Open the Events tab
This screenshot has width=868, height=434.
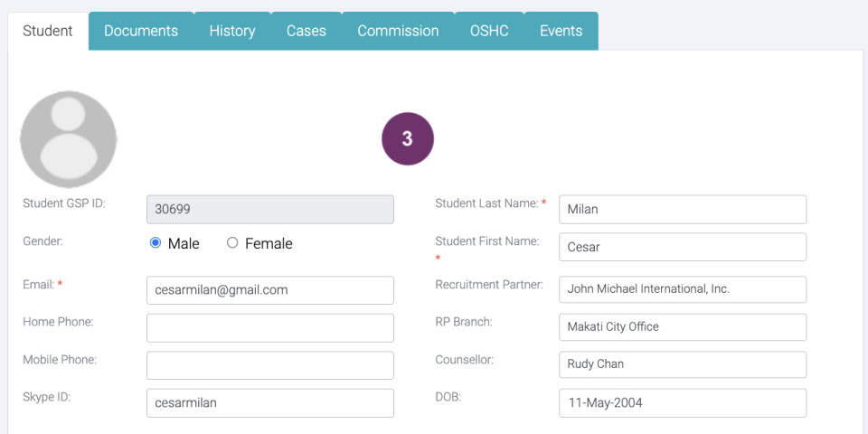[x=561, y=31]
